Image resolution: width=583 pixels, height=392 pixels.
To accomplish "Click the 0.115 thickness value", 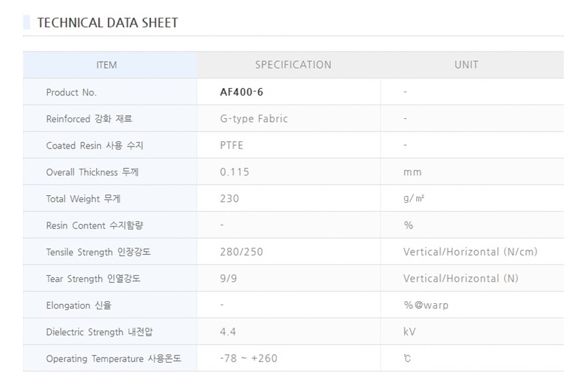I will (x=235, y=172).
